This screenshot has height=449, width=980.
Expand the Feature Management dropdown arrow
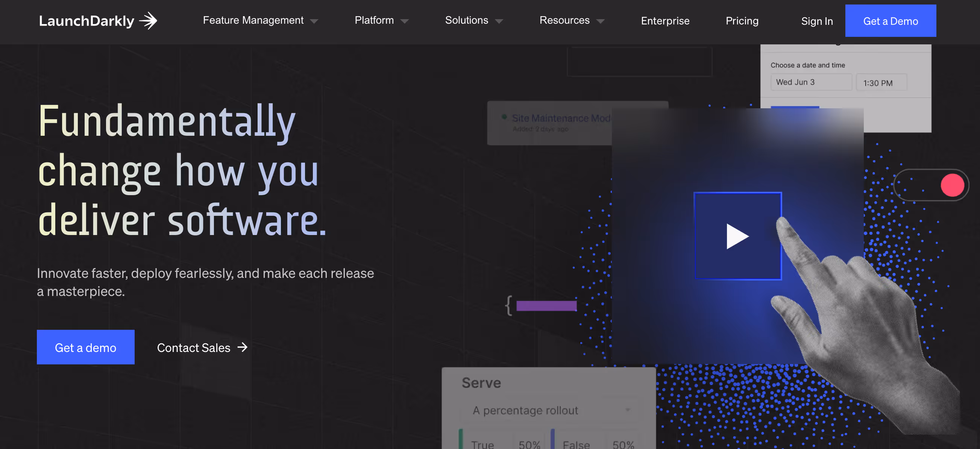(314, 21)
